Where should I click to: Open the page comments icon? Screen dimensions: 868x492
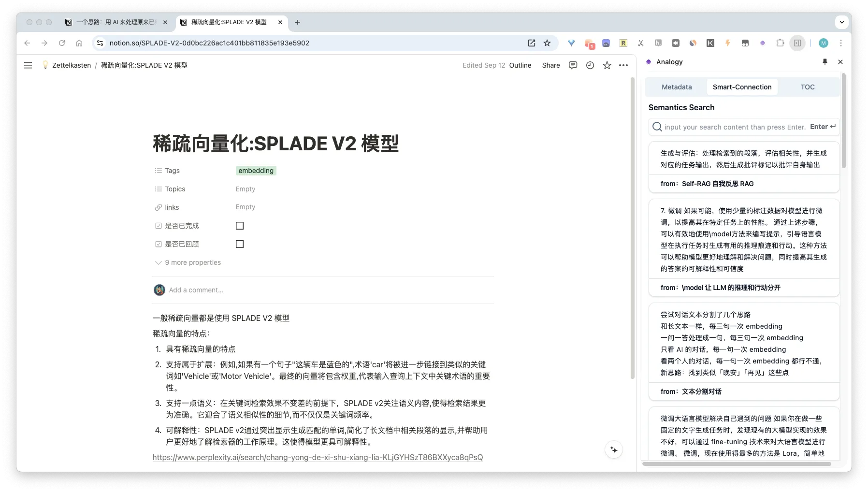click(573, 65)
